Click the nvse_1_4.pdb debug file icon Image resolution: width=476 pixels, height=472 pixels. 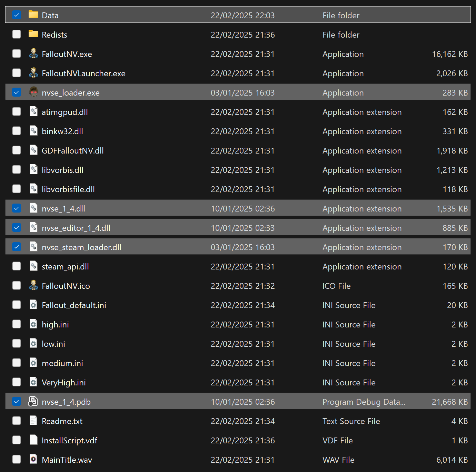[33, 401]
